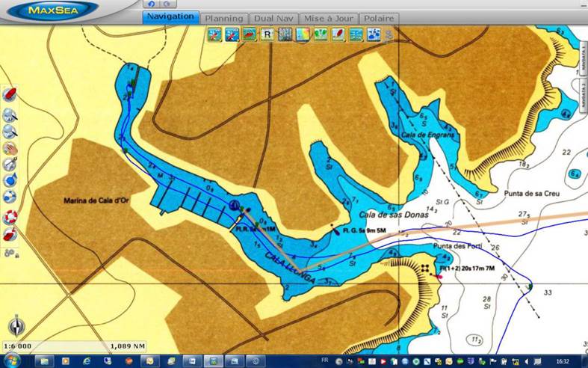Open the Windows Start menu
The height and width of the screenshot is (368, 588).
[x=8, y=361]
